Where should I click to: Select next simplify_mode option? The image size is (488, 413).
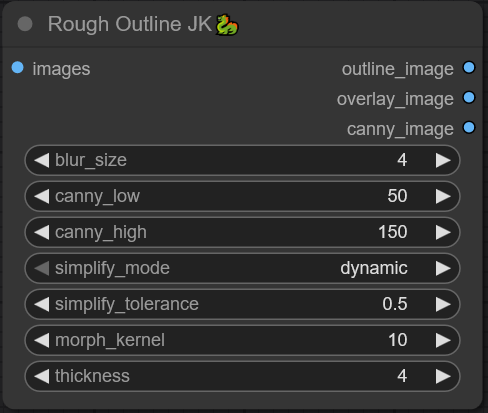tap(443, 268)
